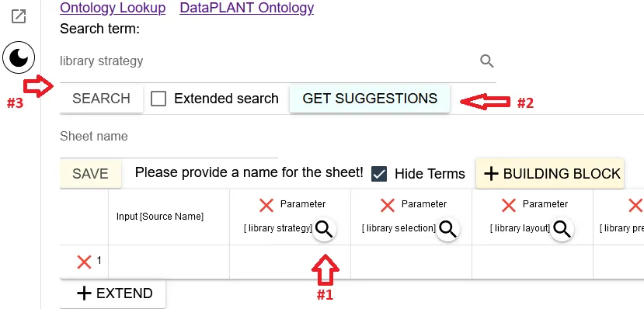The width and height of the screenshot is (644, 309).
Task: Toggle dark mode moon icon
Action: (19, 57)
